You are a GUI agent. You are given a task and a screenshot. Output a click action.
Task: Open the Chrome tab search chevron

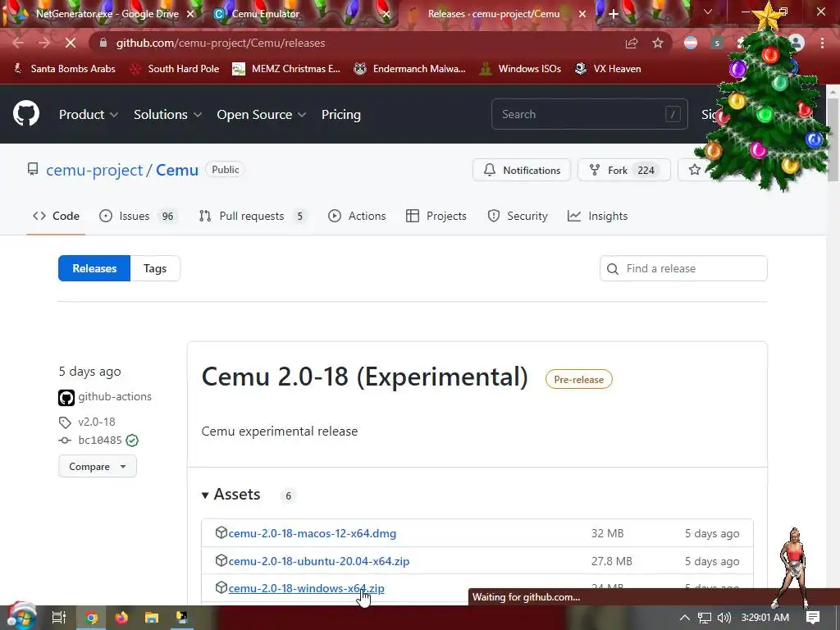tap(708, 11)
